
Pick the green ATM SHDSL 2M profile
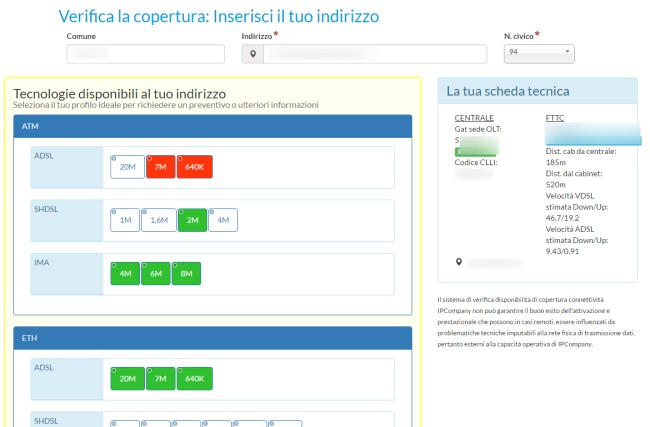(192, 220)
